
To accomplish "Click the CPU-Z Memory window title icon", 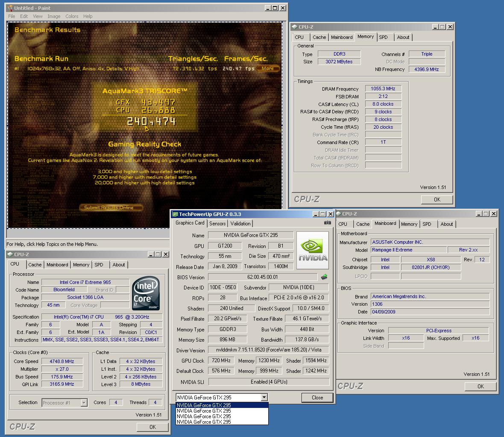I will click(294, 27).
